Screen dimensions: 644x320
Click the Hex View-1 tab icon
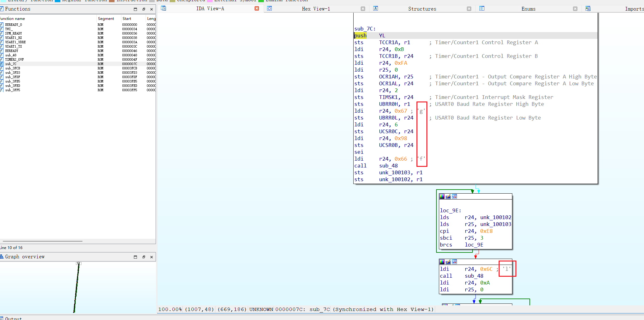point(270,8)
